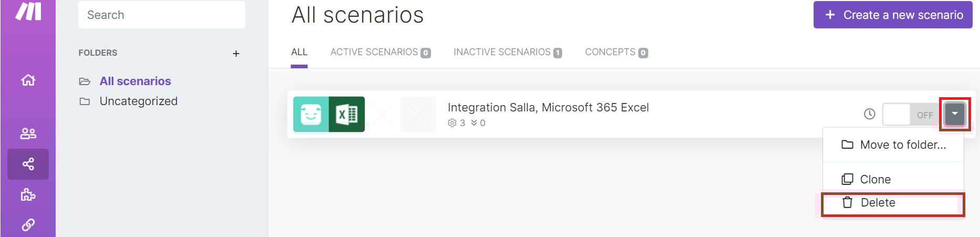Switch to the Inactive Scenarios tab
The height and width of the screenshot is (237, 980).
508,52
